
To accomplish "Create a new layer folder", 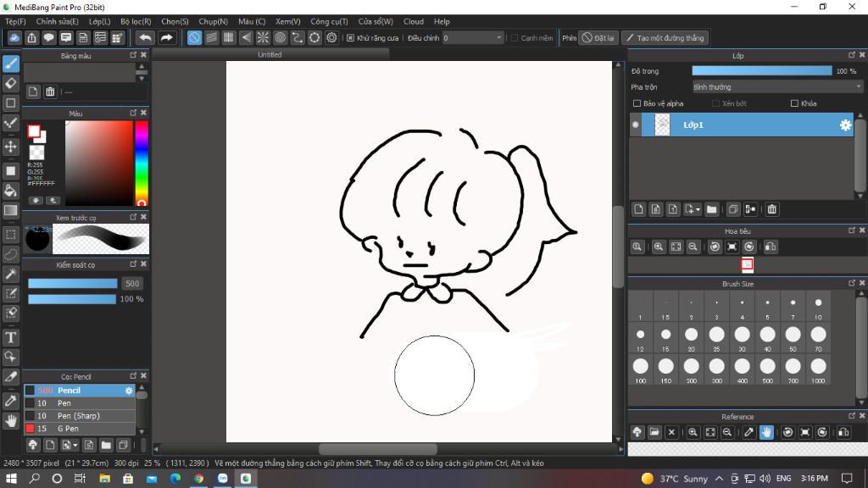I will [x=712, y=209].
